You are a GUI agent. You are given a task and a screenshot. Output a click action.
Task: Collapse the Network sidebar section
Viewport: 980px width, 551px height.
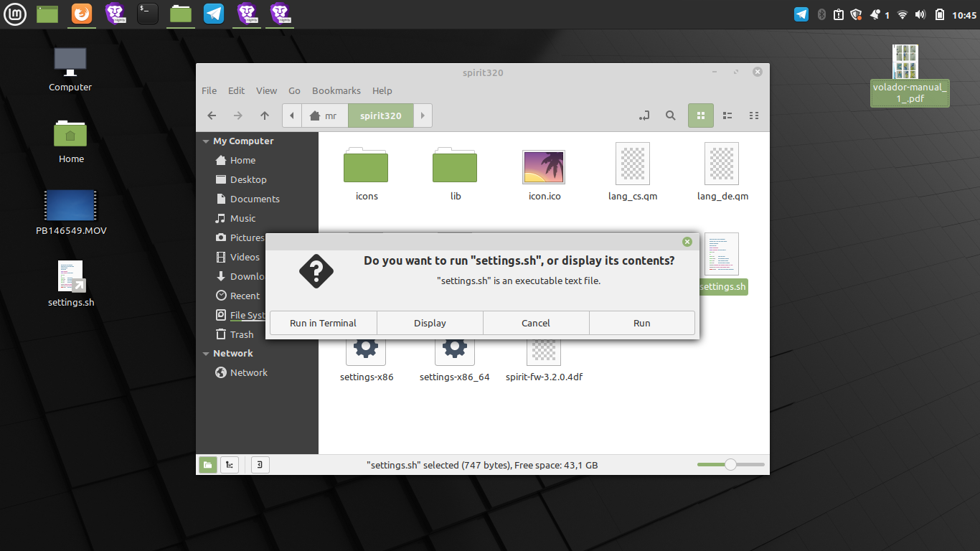[206, 354]
